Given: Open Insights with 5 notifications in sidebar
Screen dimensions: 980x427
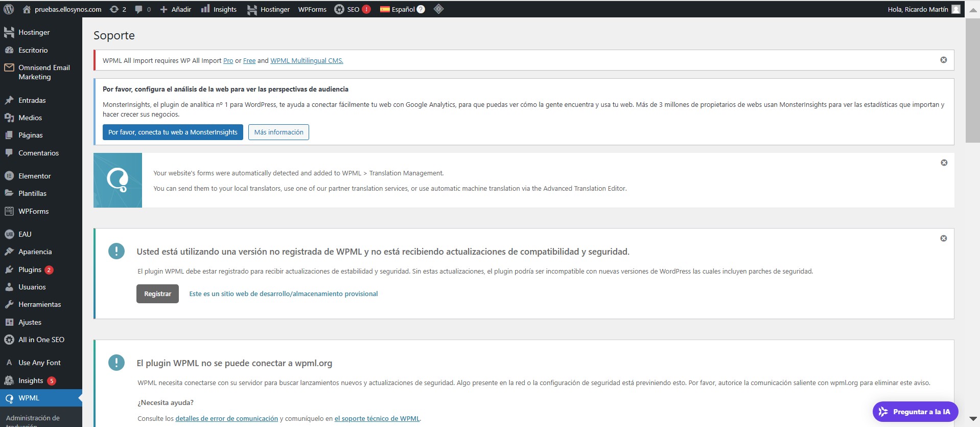Looking at the screenshot, I should click(x=41, y=380).
